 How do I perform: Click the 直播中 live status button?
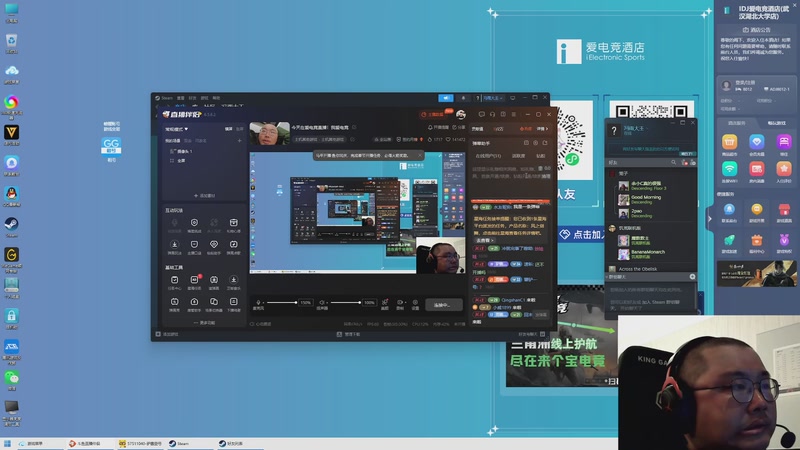pos(443,305)
